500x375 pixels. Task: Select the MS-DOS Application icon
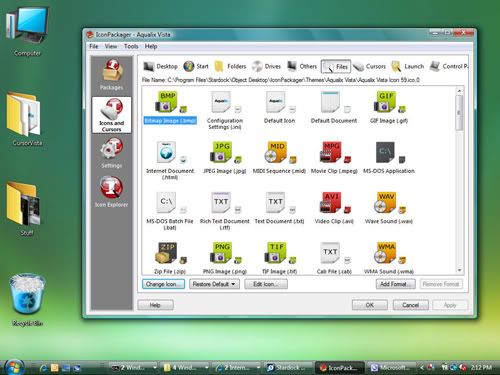point(388,158)
